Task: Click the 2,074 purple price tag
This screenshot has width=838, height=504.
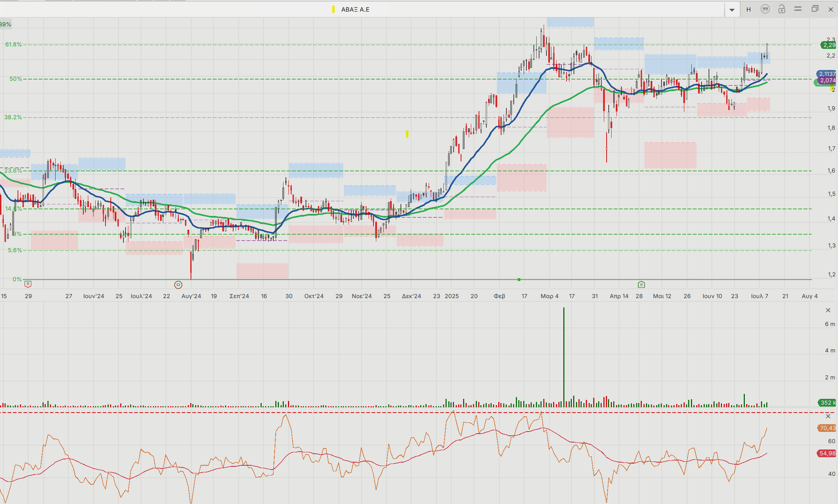Action: point(827,81)
